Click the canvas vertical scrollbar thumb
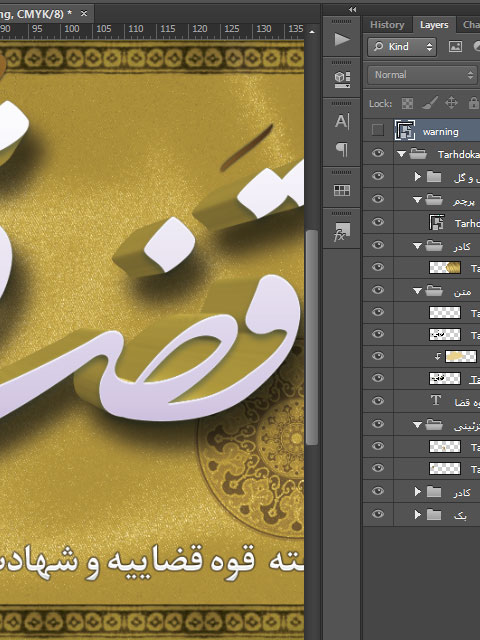 312,337
